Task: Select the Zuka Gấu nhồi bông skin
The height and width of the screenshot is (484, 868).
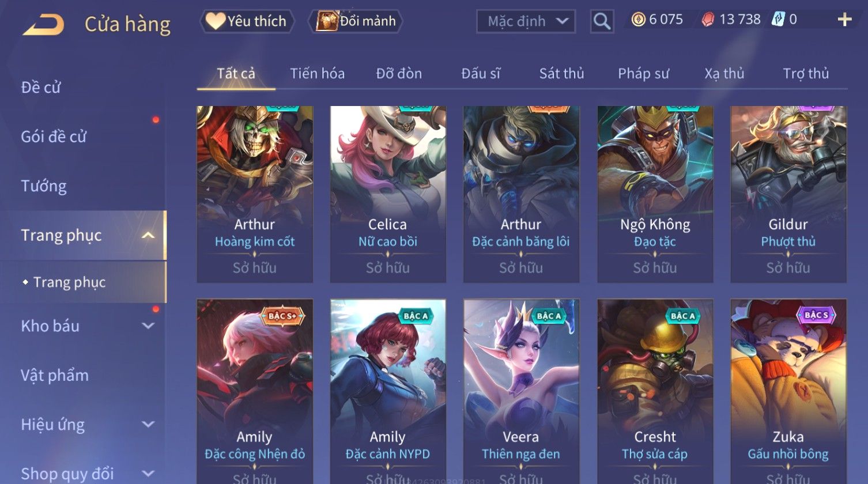Action: (788, 391)
